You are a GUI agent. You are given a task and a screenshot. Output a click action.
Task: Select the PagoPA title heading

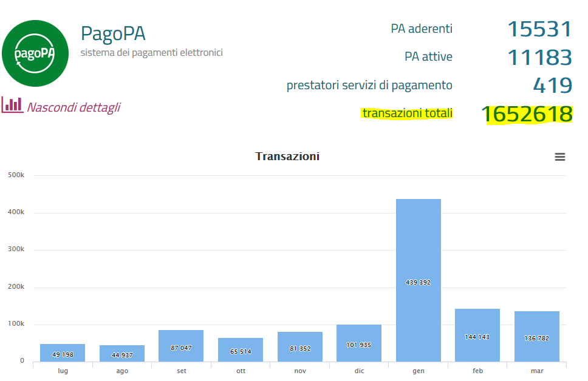click(113, 33)
